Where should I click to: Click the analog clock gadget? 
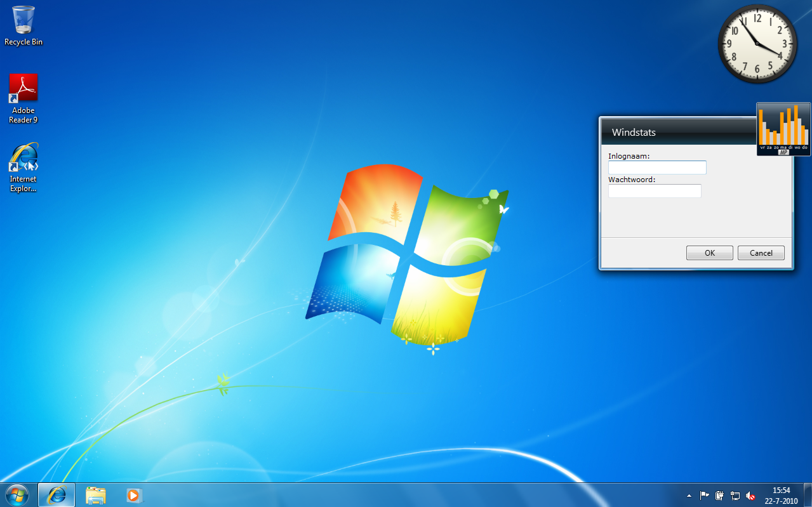[x=757, y=44]
